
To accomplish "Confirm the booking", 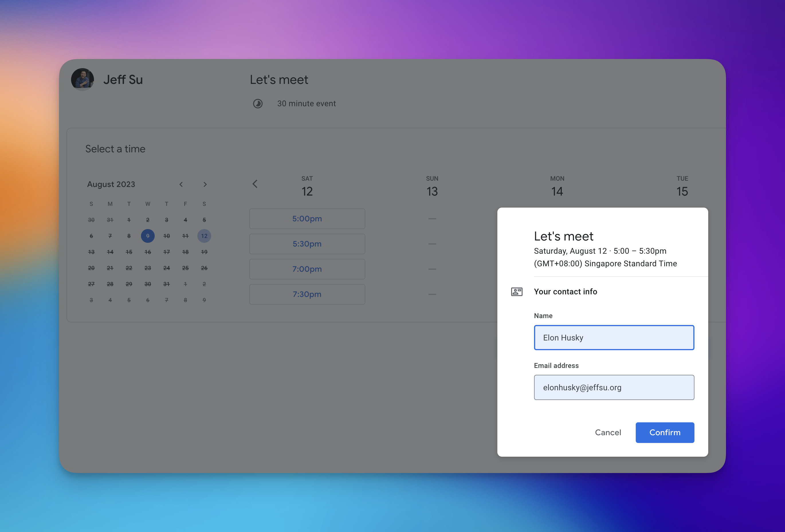I will coord(665,432).
